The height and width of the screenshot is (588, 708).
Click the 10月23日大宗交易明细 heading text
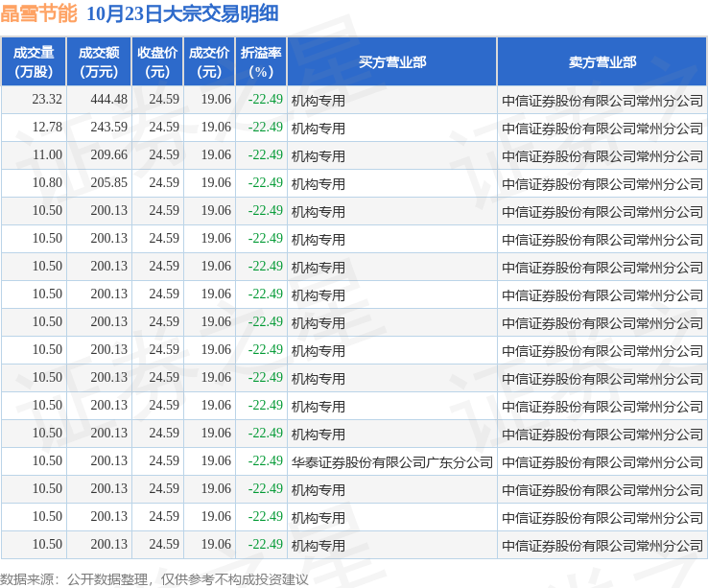click(x=182, y=14)
